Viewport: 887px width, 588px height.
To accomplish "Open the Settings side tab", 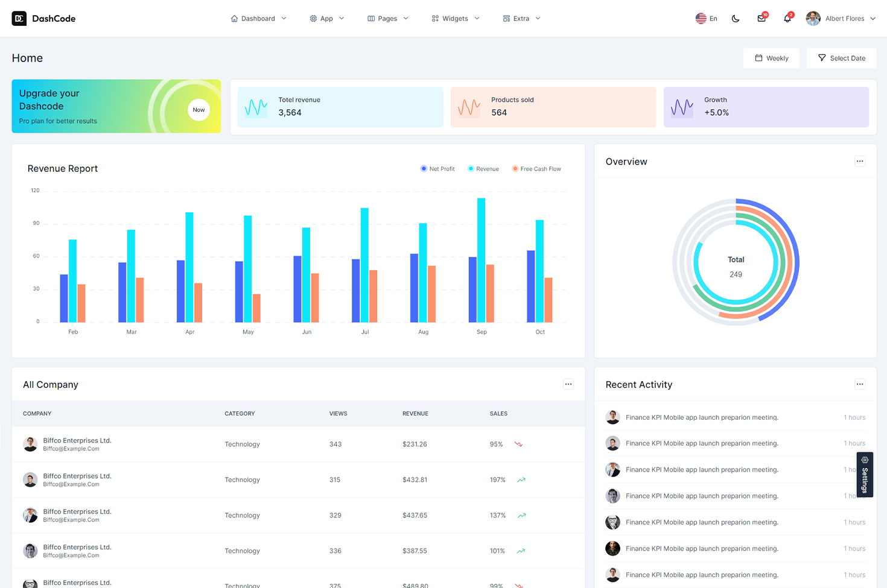I will click(865, 475).
